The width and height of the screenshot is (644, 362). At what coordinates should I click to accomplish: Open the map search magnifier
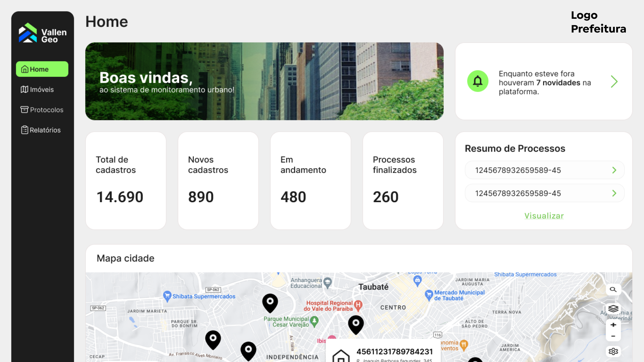(x=613, y=290)
